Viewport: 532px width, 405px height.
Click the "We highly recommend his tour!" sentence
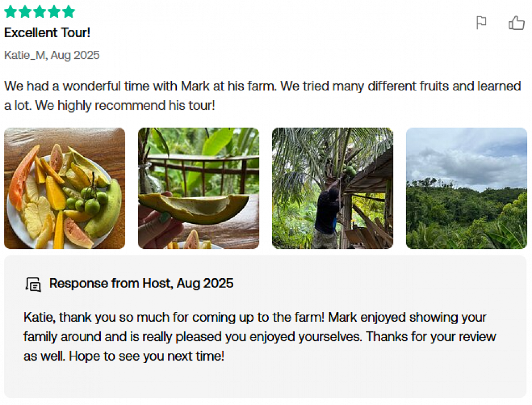click(x=125, y=105)
